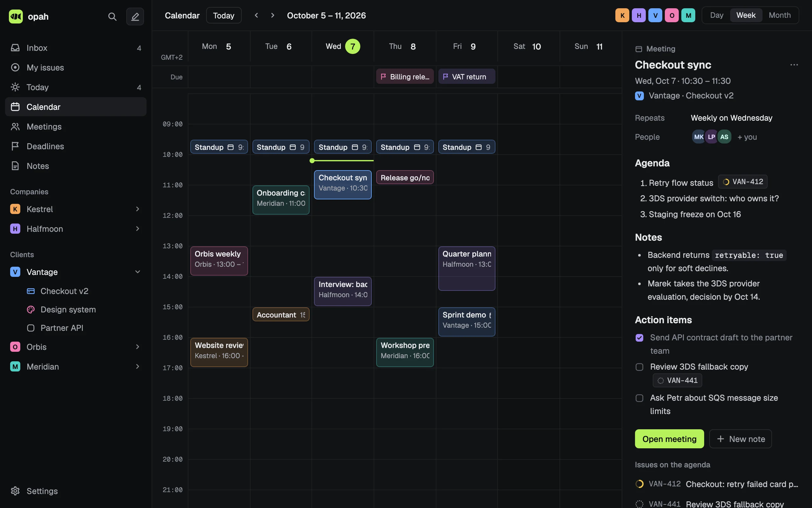Click the Meridian M badge in sidebar
This screenshot has height=508, width=812.
coord(15,366)
